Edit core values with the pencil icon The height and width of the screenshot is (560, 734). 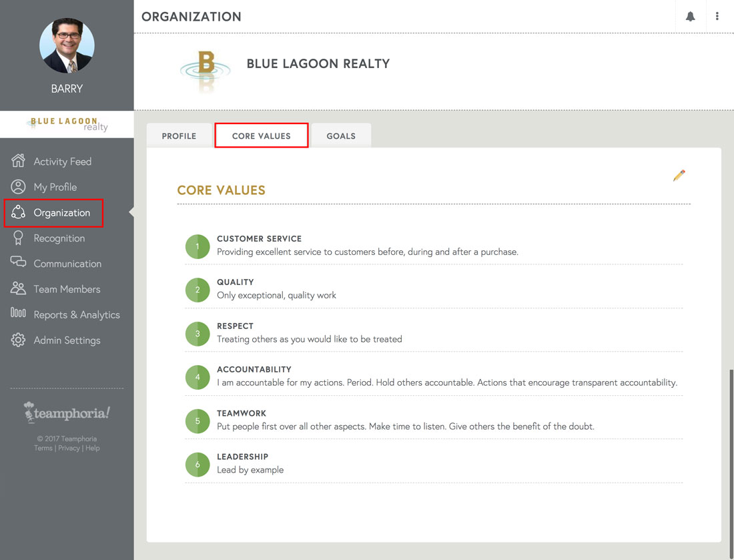point(679,176)
